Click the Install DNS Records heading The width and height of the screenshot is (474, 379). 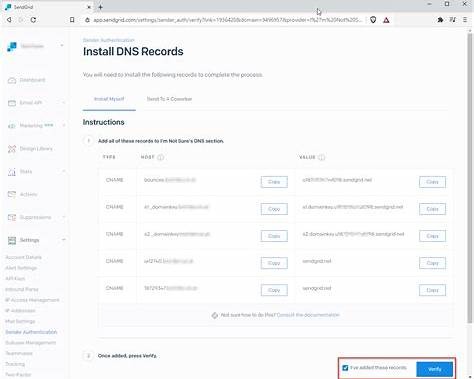tap(133, 52)
